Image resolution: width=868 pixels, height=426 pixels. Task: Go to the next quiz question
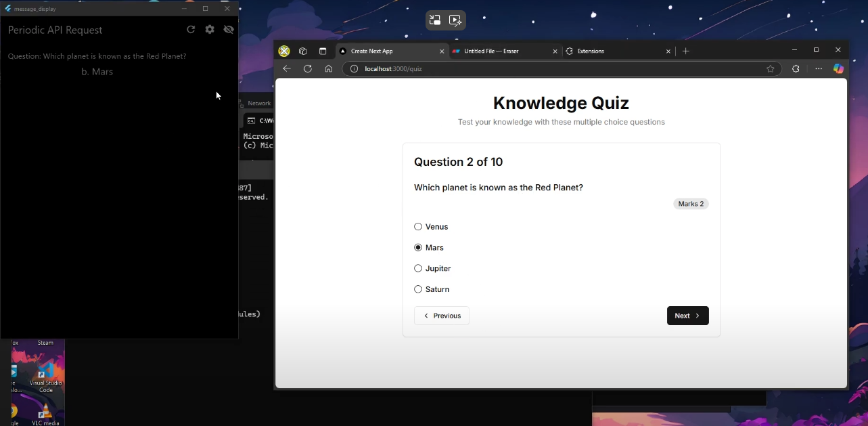687,316
